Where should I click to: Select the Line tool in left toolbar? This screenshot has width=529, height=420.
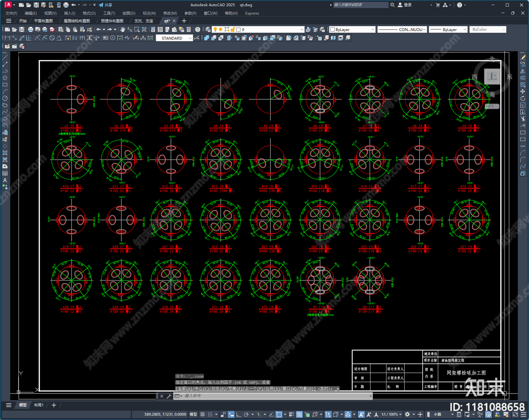point(5,58)
